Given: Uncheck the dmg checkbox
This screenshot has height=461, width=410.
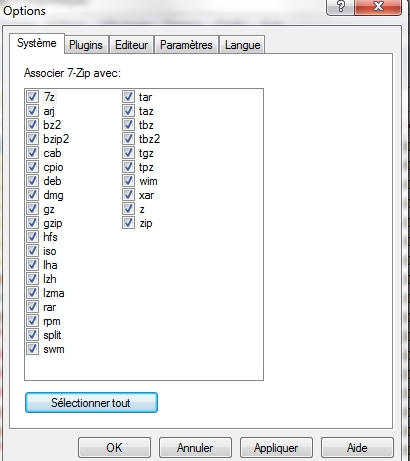Looking at the screenshot, I should [32, 195].
